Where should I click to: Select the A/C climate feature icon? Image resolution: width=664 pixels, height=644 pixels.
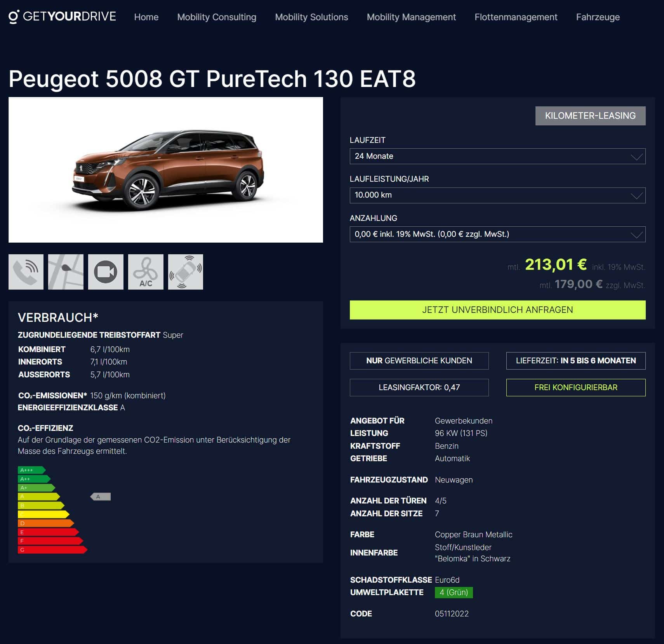(146, 272)
